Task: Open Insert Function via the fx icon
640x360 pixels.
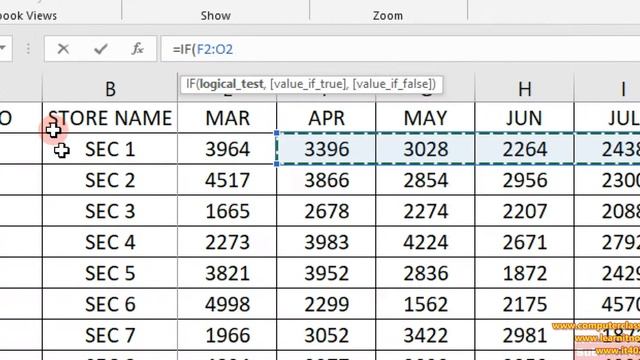Action: 137,49
